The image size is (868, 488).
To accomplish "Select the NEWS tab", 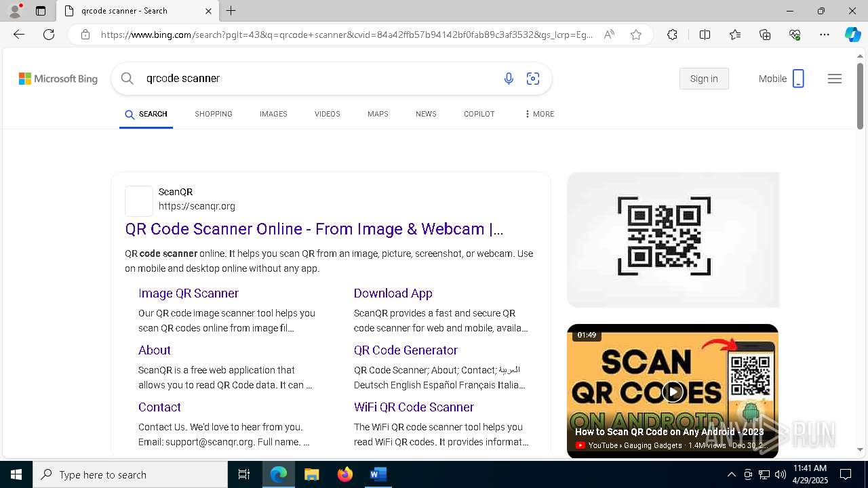I will [426, 114].
